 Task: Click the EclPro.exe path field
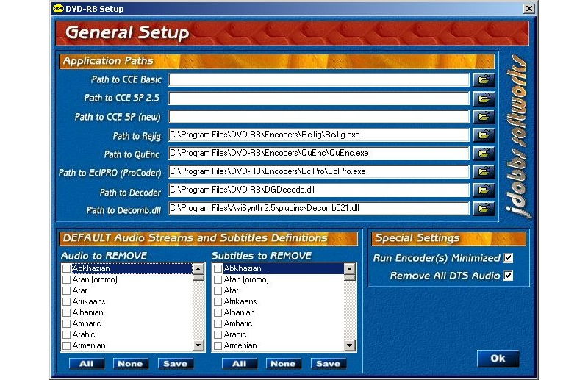click(x=319, y=171)
